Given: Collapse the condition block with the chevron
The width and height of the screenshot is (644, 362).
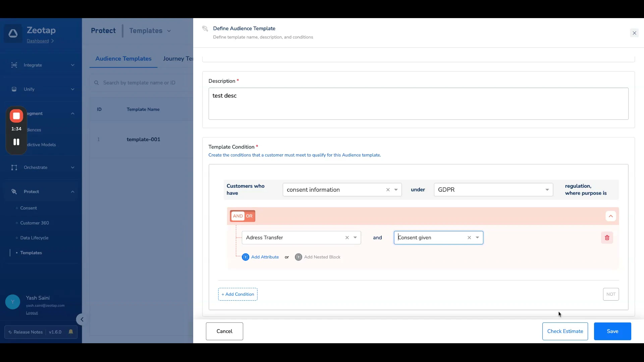Looking at the screenshot, I should (610, 216).
